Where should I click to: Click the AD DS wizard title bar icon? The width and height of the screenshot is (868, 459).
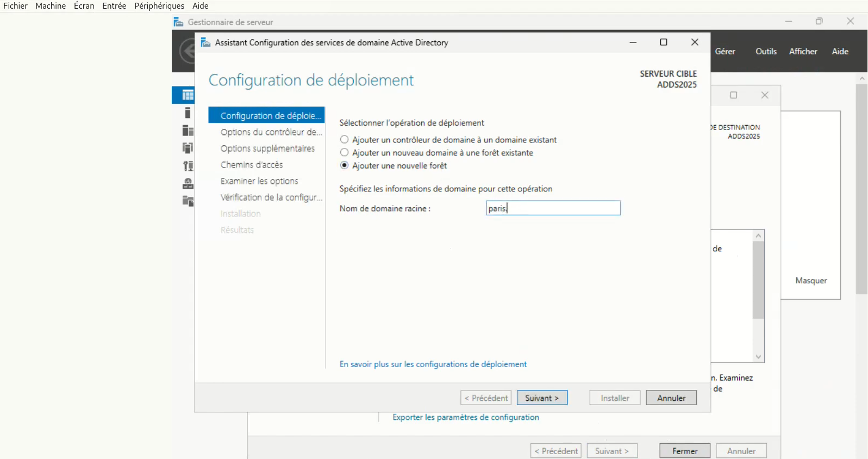coord(205,42)
